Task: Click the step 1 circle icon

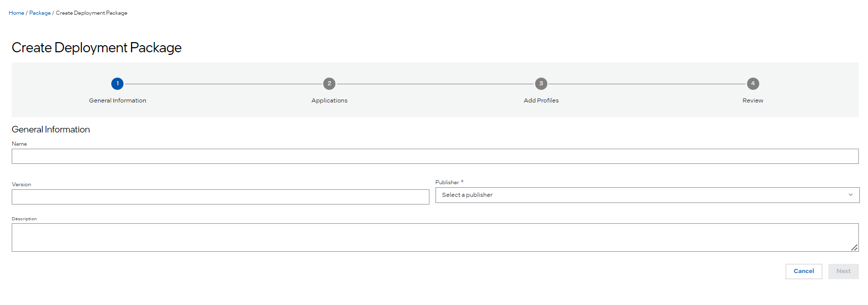Action: (117, 84)
